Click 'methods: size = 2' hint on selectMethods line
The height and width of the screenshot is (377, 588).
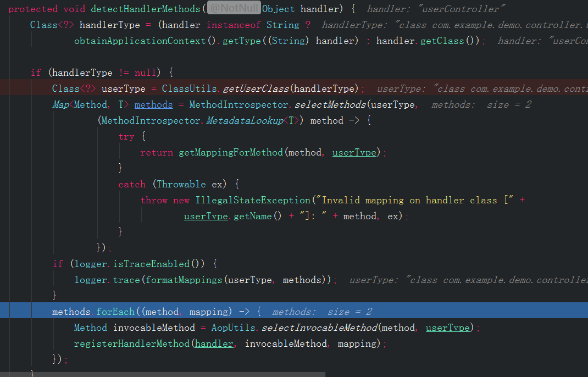(x=481, y=104)
